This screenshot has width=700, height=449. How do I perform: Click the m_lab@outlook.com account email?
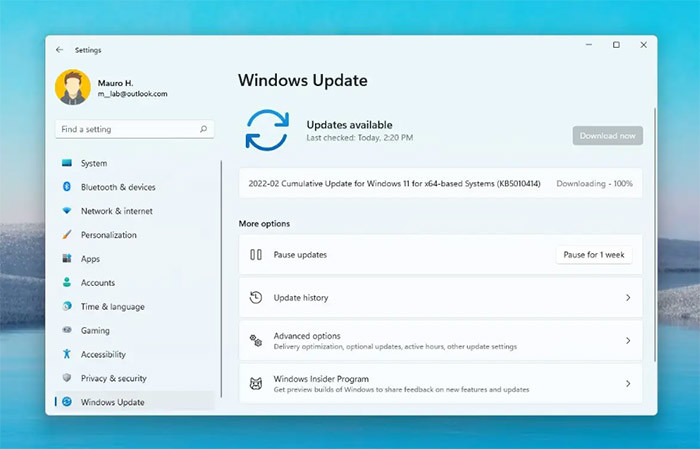coord(133,94)
